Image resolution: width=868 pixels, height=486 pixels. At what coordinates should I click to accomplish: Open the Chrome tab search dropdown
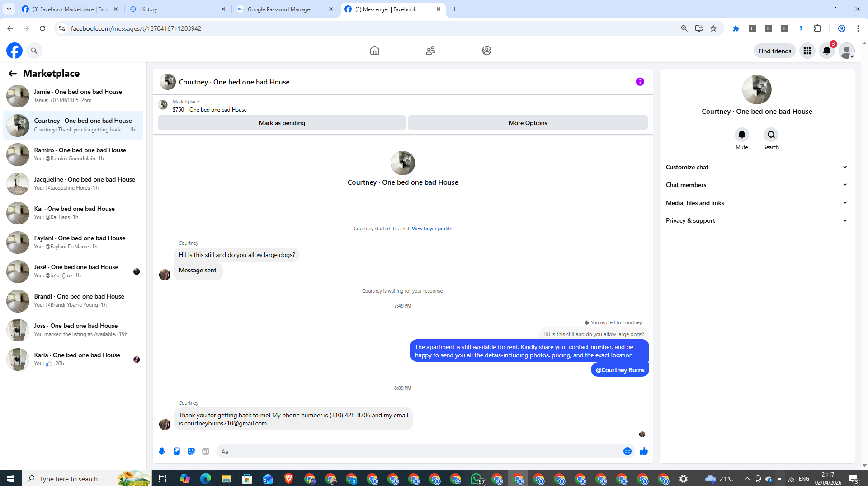click(x=9, y=9)
